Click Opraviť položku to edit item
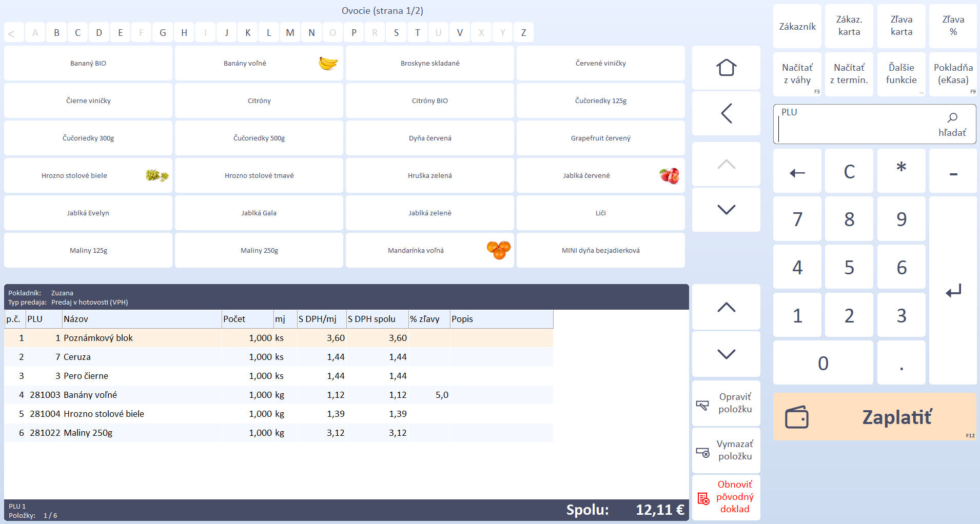The width and height of the screenshot is (980, 524). (x=726, y=403)
